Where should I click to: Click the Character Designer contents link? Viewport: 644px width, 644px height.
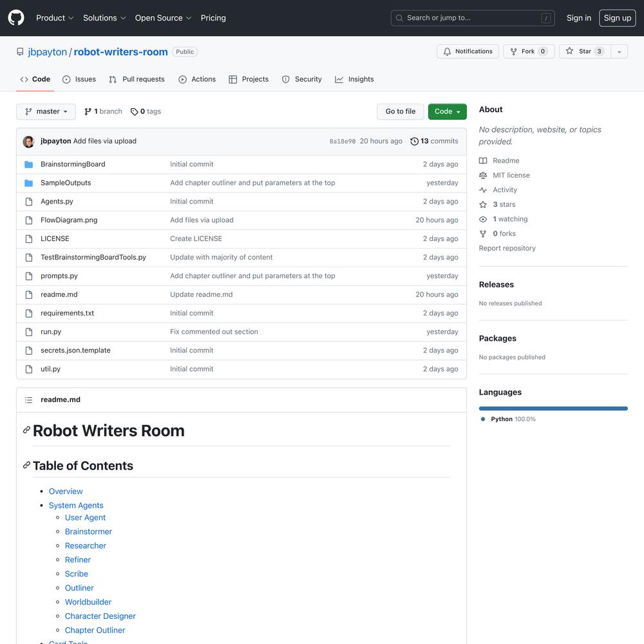coord(100,616)
